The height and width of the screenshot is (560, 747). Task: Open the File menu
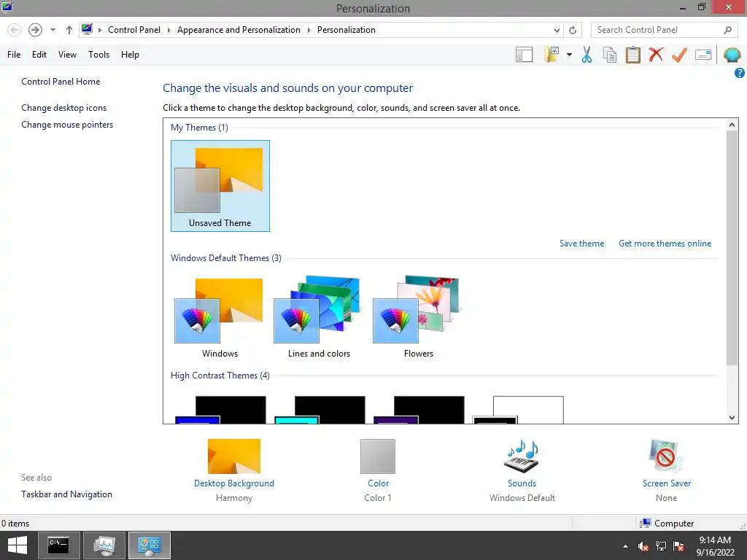point(14,55)
